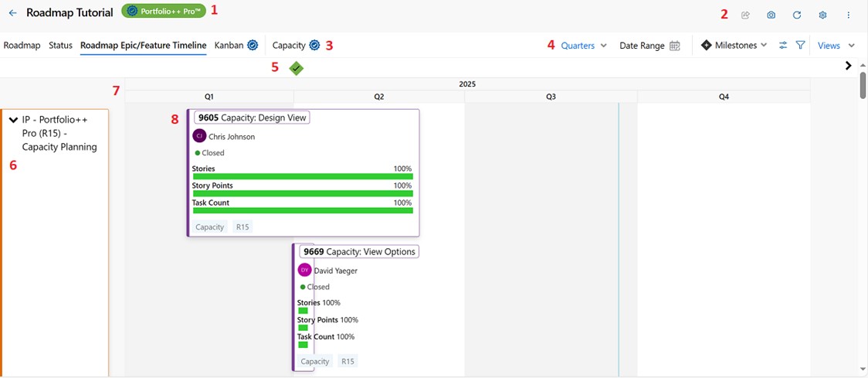The image size is (868, 378).
Task: Open display options sliders icon
Action: click(783, 46)
